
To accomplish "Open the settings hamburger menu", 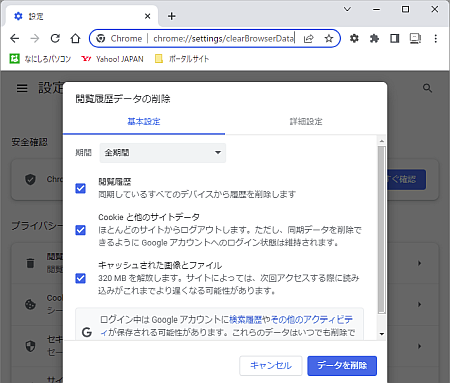I will tap(22, 88).
